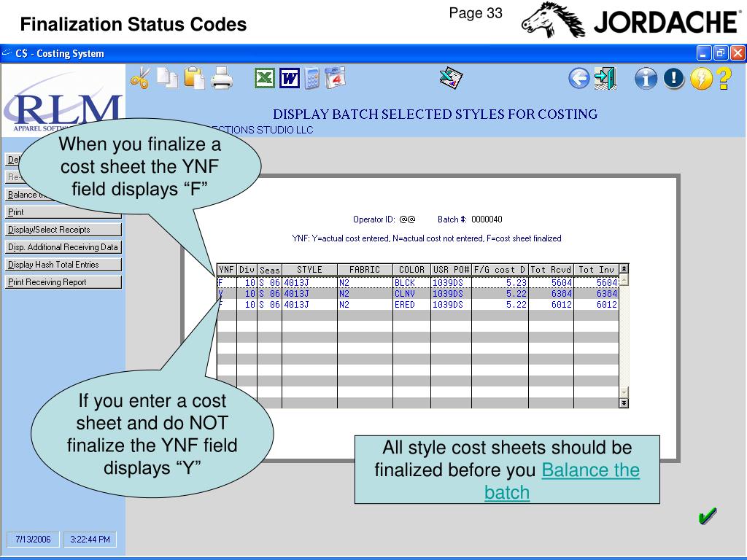
Task: Click the yellow lightning bolt icon
Action: [701, 78]
